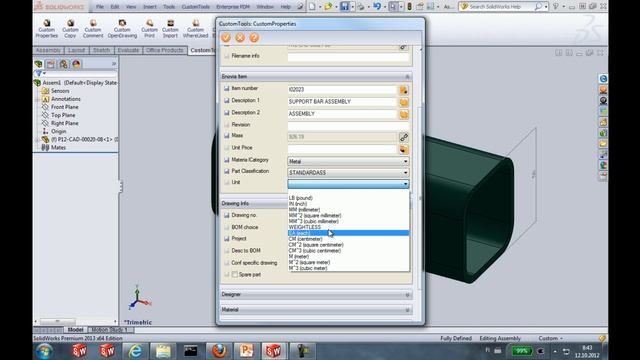The width and height of the screenshot is (640, 360).
Task: Click the New document icon in toolbar
Action: [x=312, y=7]
